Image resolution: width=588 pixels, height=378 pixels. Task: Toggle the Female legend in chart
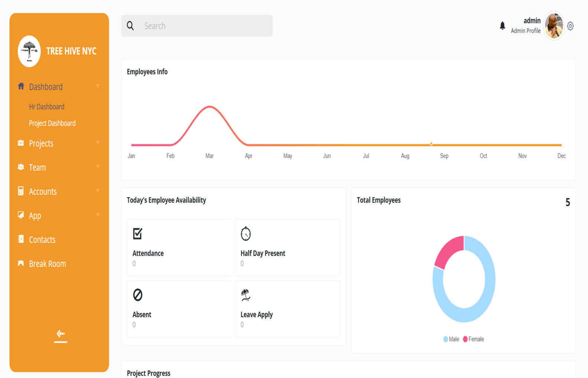click(473, 339)
